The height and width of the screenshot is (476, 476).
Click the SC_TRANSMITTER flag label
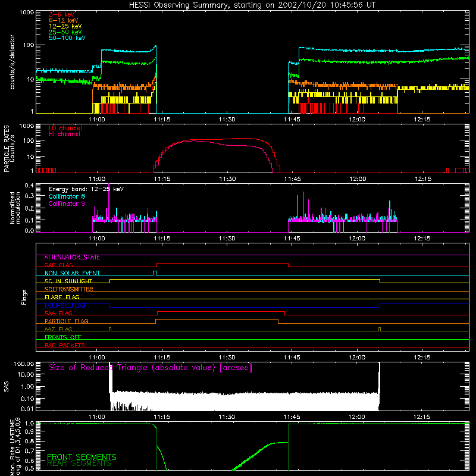tap(68, 289)
